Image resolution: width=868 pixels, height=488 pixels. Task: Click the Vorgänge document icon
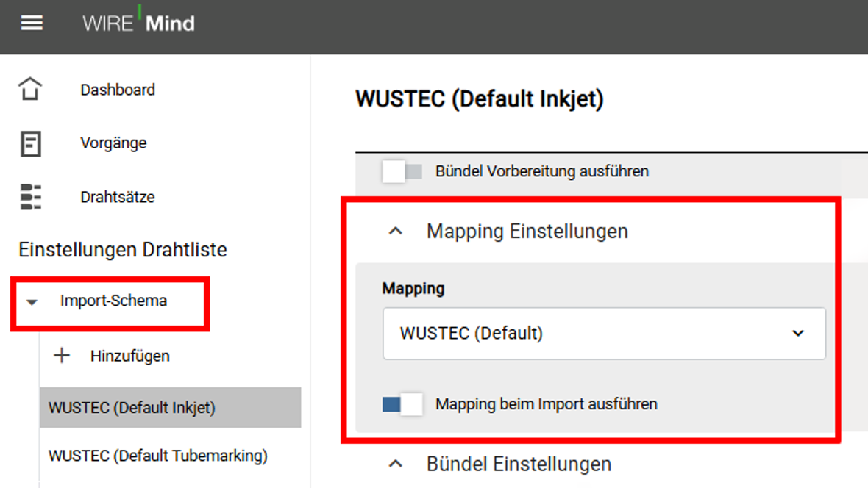[x=30, y=143]
